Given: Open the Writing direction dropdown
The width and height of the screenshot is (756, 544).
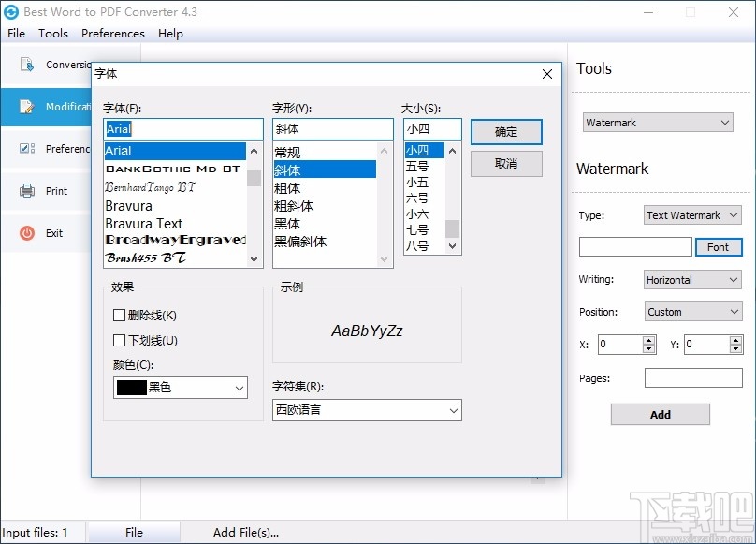Looking at the screenshot, I should [692, 279].
